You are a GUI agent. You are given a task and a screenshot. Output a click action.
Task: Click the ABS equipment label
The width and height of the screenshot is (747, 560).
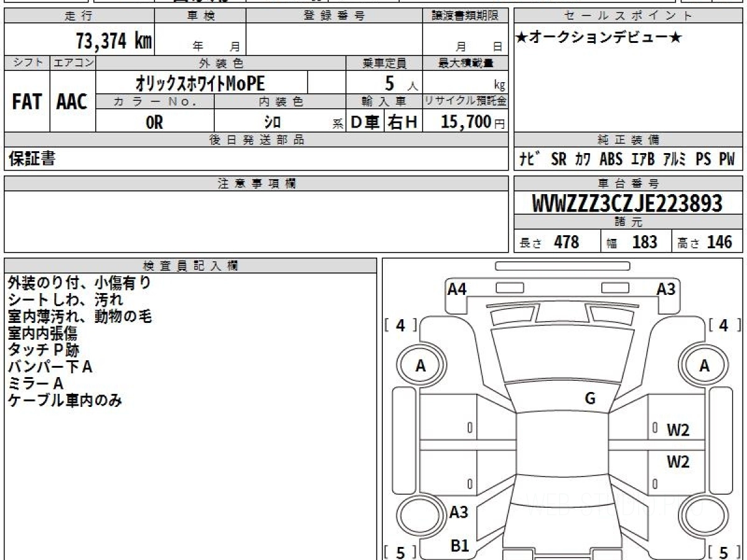point(611,159)
